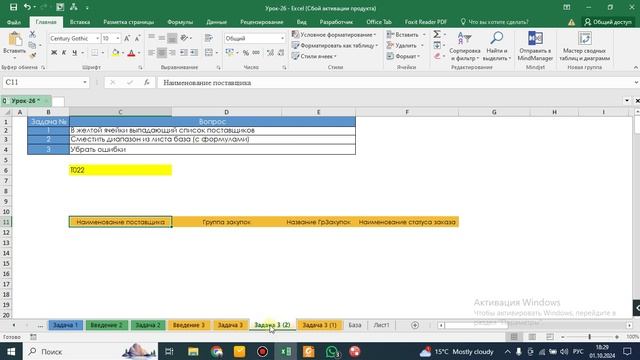Increase indent icon
640x360 pixels.
[194, 53]
